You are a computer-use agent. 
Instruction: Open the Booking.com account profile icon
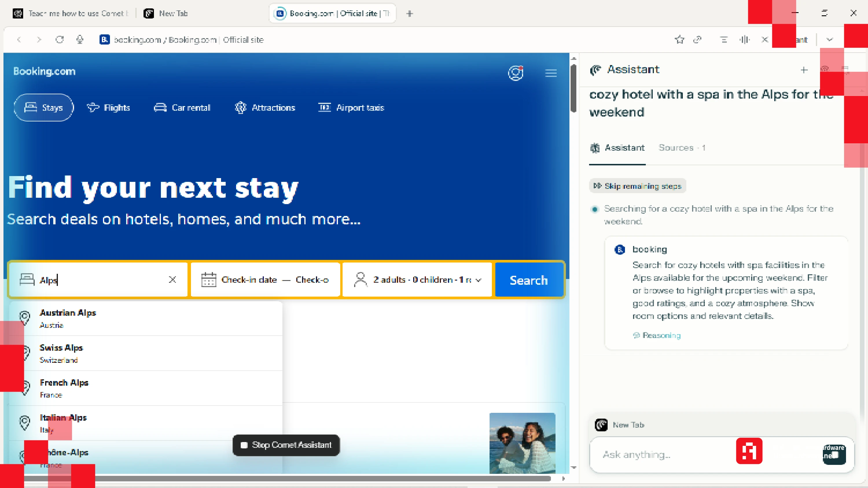(x=516, y=73)
